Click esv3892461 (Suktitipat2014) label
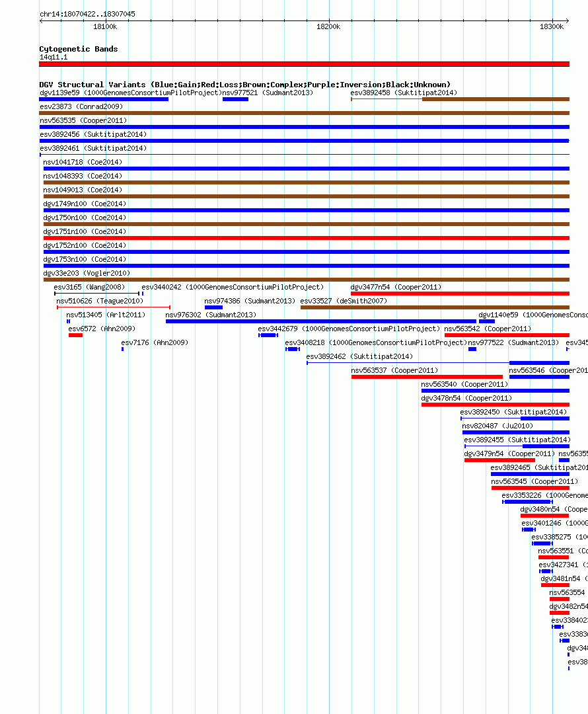This screenshot has height=714, width=588. pos(93,149)
